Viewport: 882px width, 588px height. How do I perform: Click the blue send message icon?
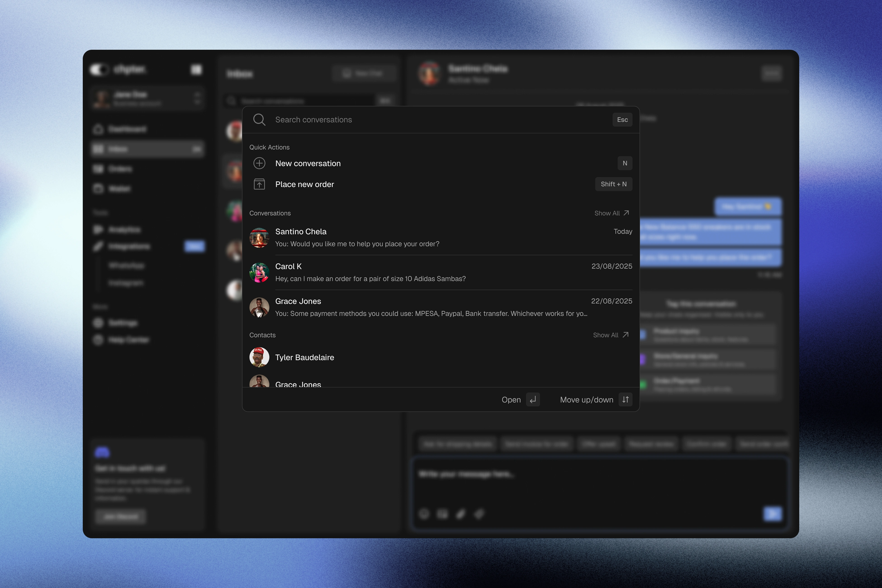[773, 513]
